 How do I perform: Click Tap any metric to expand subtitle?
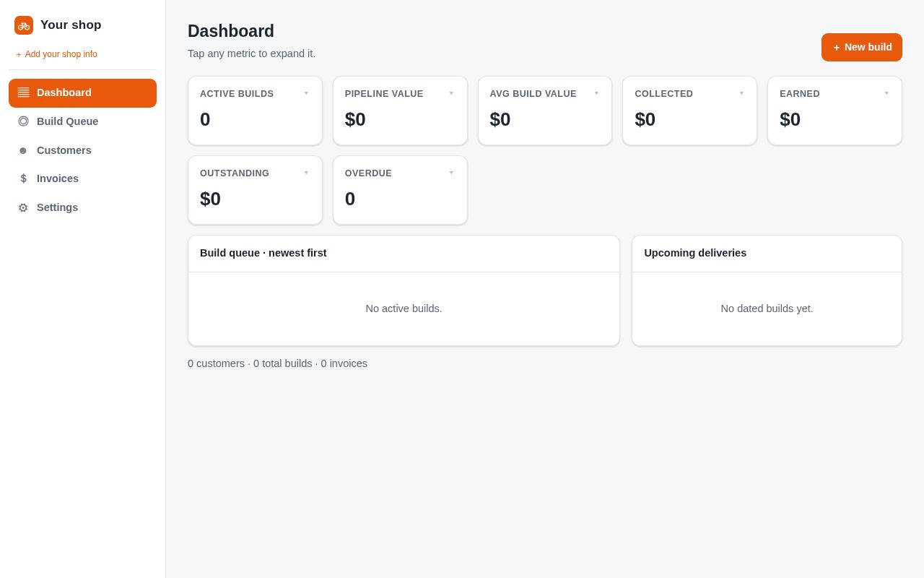coord(251,53)
